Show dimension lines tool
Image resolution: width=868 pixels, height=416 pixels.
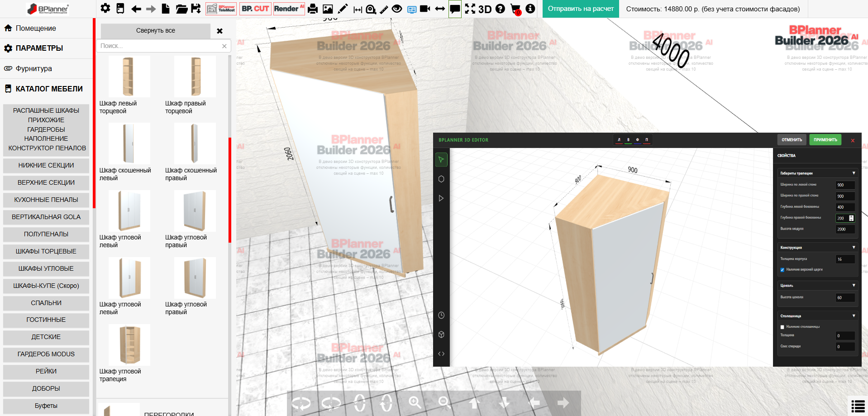pyautogui.click(x=358, y=9)
